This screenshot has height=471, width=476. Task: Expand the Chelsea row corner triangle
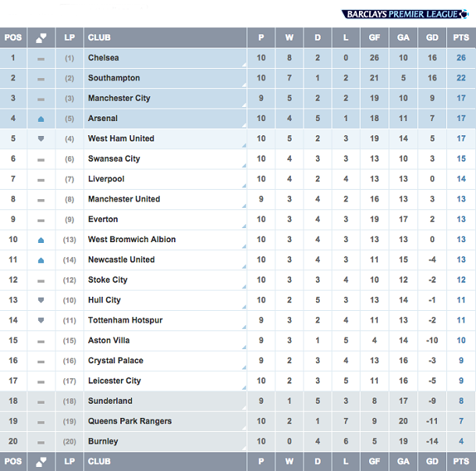[x=244, y=65]
